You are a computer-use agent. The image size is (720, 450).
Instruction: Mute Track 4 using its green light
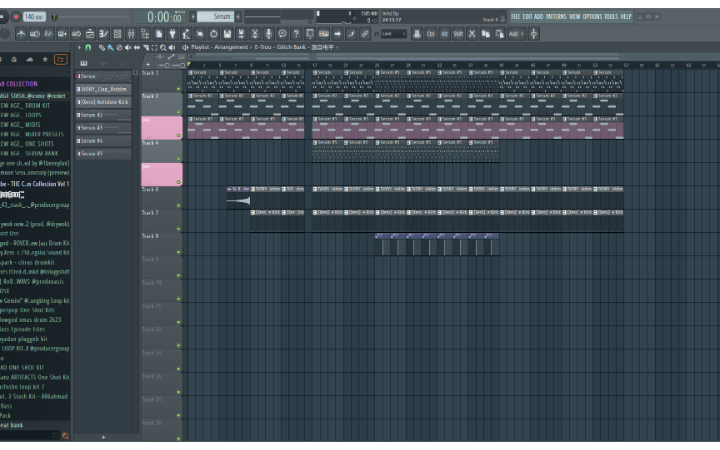179,159
